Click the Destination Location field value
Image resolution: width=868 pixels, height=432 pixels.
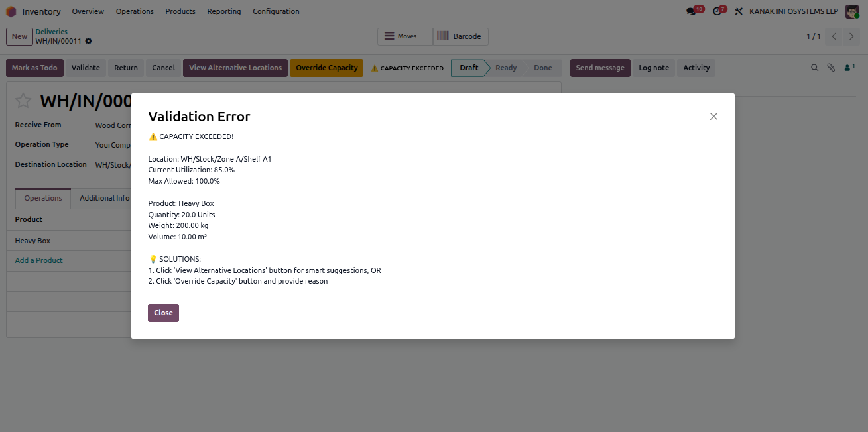coord(113,165)
